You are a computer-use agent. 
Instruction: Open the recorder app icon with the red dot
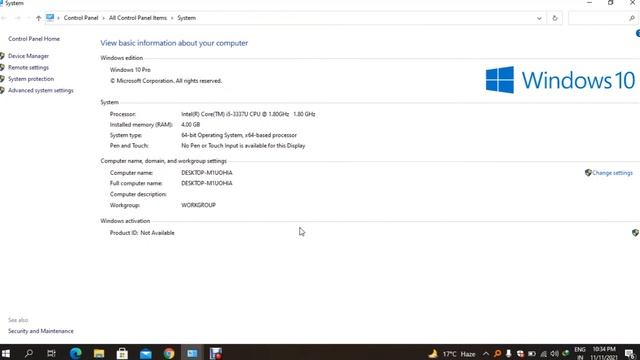coord(216,353)
